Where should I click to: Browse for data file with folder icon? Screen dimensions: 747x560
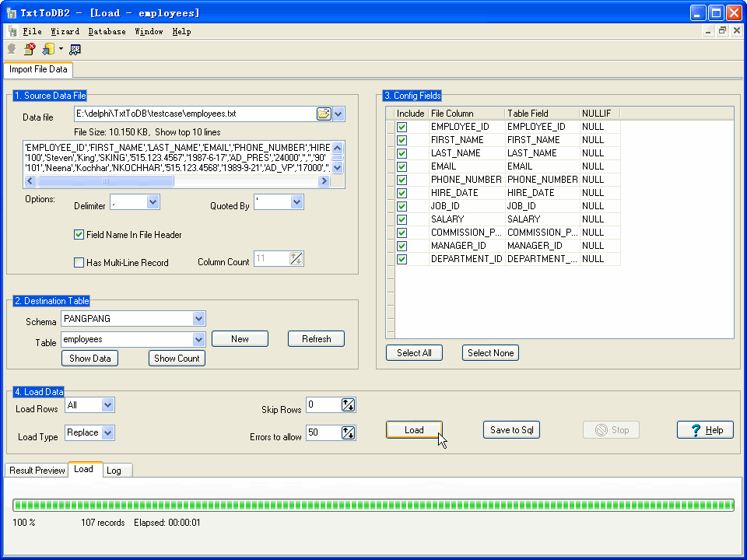pyautogui.click(x=324, y=114)
